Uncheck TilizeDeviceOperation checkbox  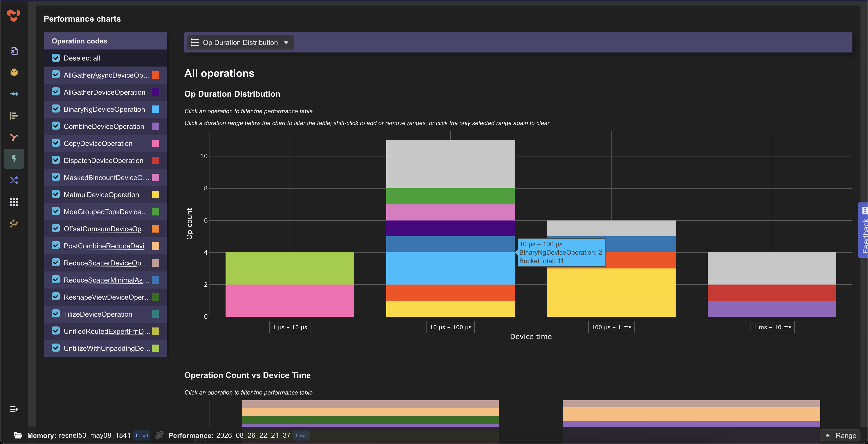click(x=56, y=314)
